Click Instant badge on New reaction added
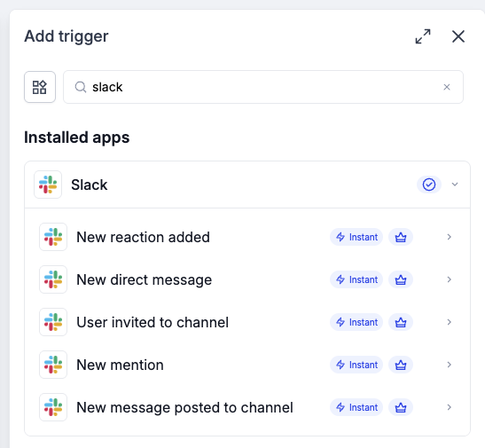The width and height of the screenshot is (485, 448). pos(356,237)
